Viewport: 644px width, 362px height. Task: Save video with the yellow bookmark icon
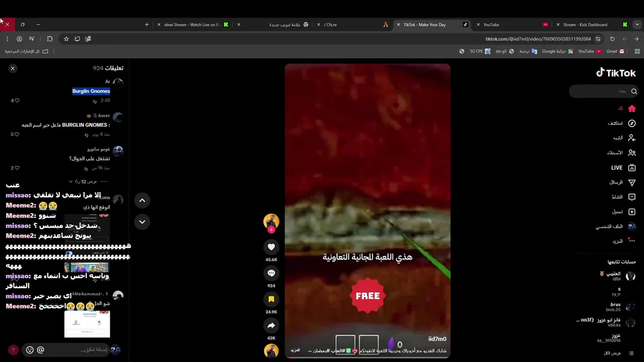click(x=271, y=299)
